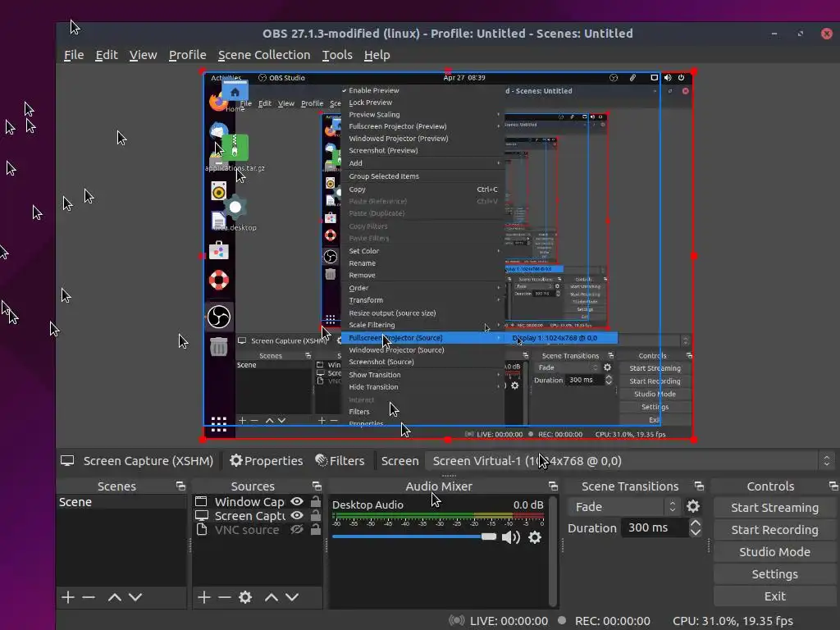This screenshot has height=630, width=840.
Task: Open the Profile menu
Action: tap(188, 55)
